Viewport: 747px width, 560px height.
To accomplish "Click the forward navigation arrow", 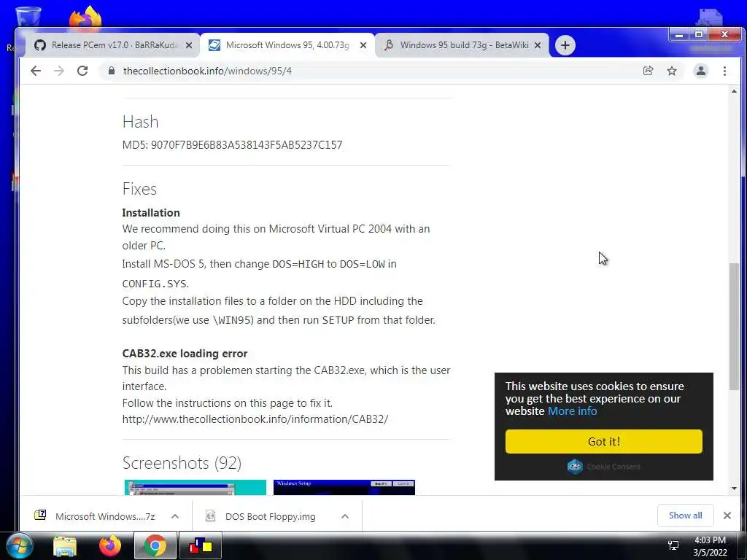I will pyautogui.click(x=59, y=71).
